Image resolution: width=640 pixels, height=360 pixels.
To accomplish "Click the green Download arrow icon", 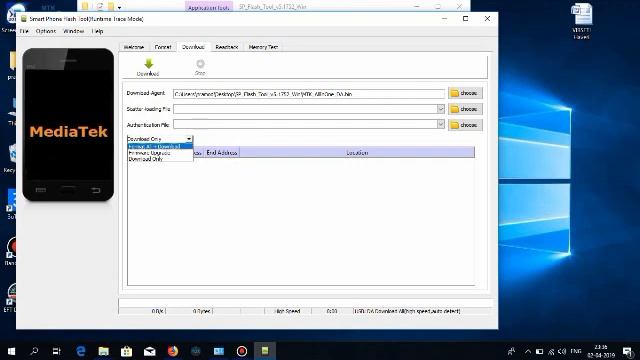I will [x=149, y=64].
